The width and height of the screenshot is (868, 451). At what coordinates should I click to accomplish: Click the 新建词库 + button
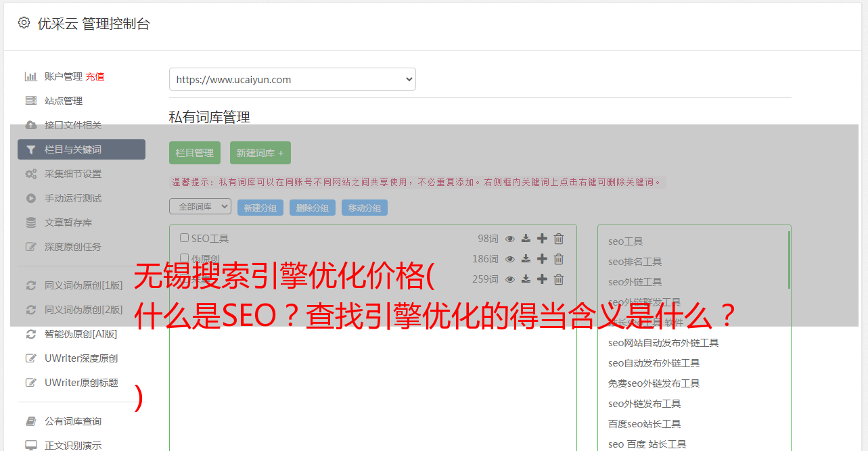[x=260, y=153]
